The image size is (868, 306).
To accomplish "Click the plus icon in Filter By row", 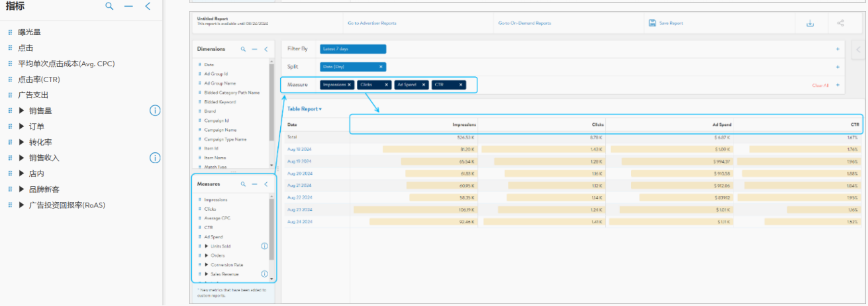I will pos(838,49).
